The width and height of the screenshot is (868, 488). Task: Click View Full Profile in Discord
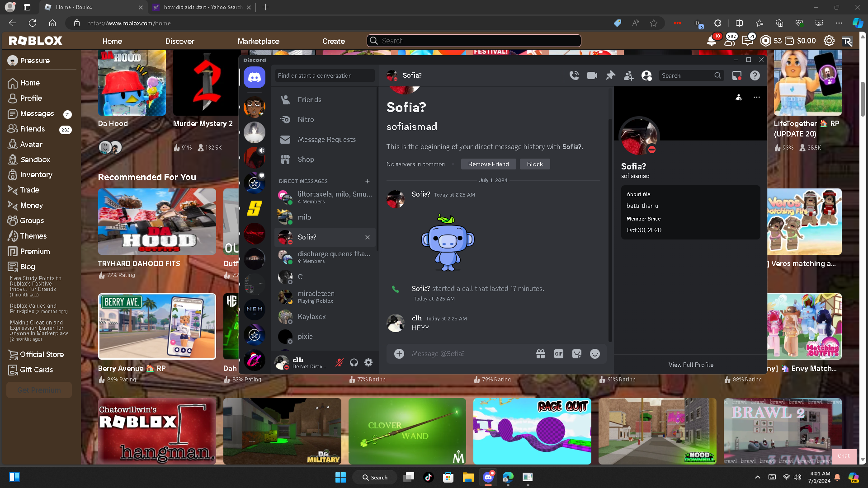click(691, 365)
